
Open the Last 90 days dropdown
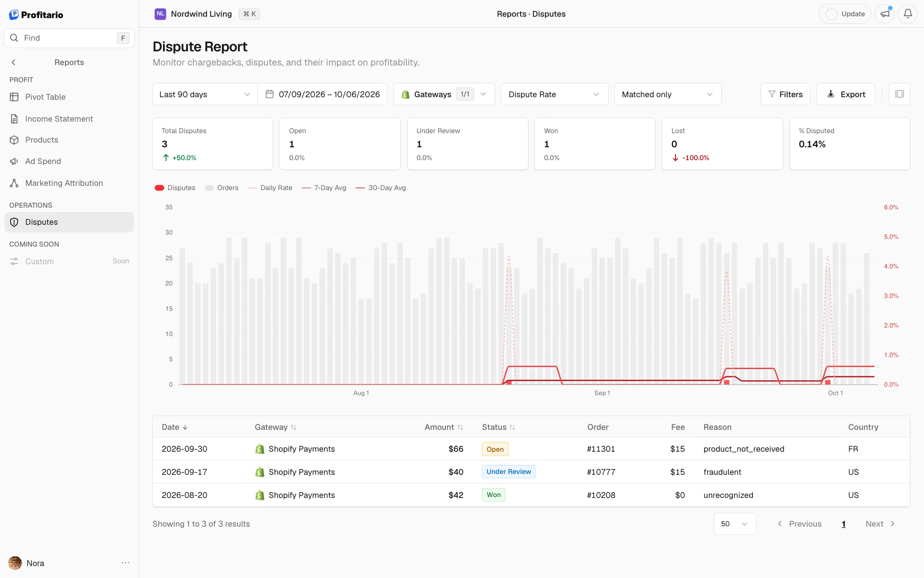click(x=205, y=94)
